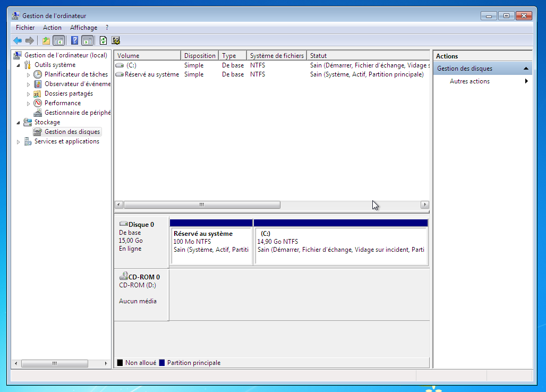Toggle the Show/Hide console tree icon
546x392 pixels.
coord(59,41)
